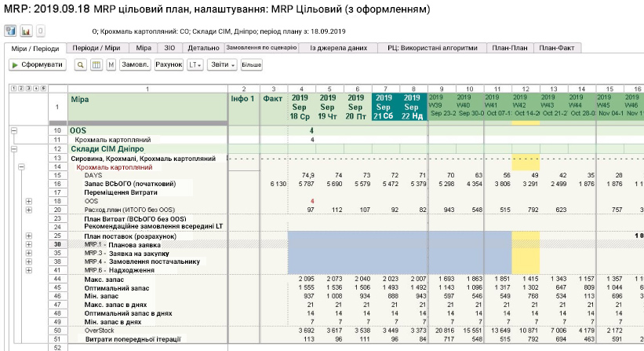Image resolution: width=644 pixels, height=351 pixels.
Task: Click the 2019 Sep 22 Нд column header
Action: [x=413, y=107]
